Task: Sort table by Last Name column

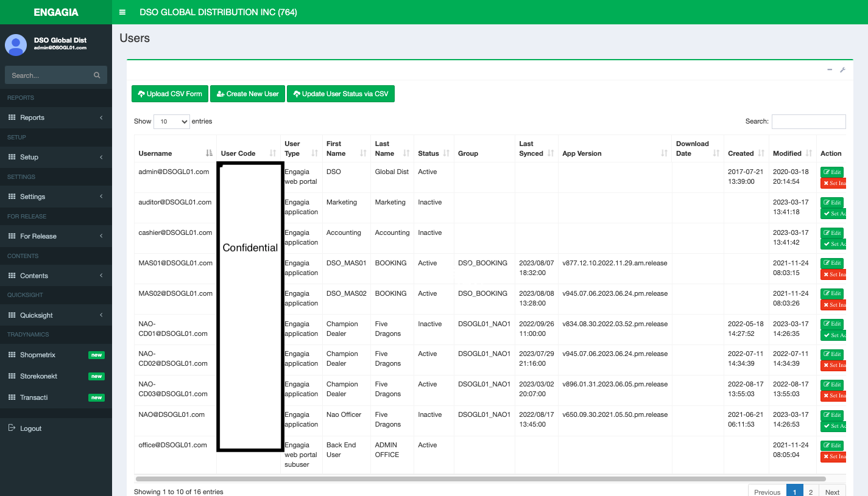Action: pos(392,148)
